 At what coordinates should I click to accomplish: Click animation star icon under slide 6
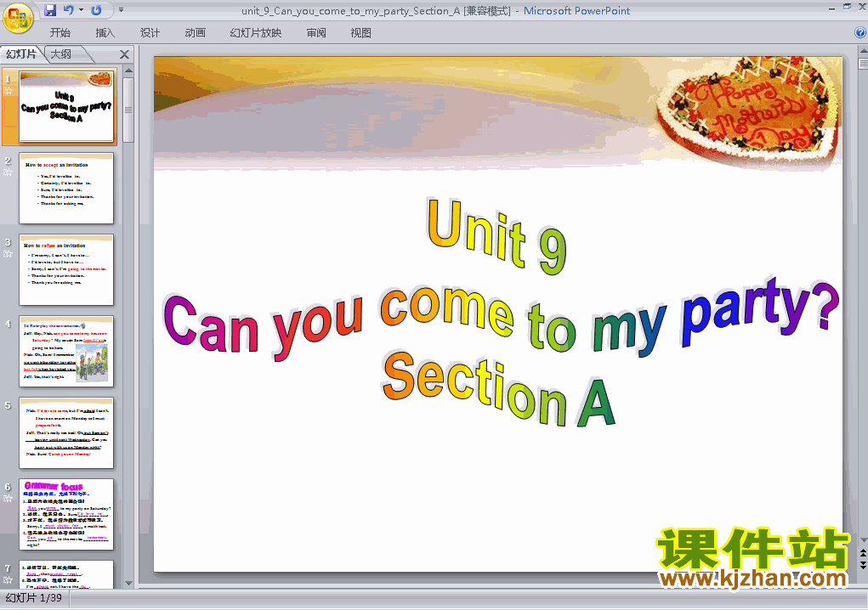[x=8, y=499]
